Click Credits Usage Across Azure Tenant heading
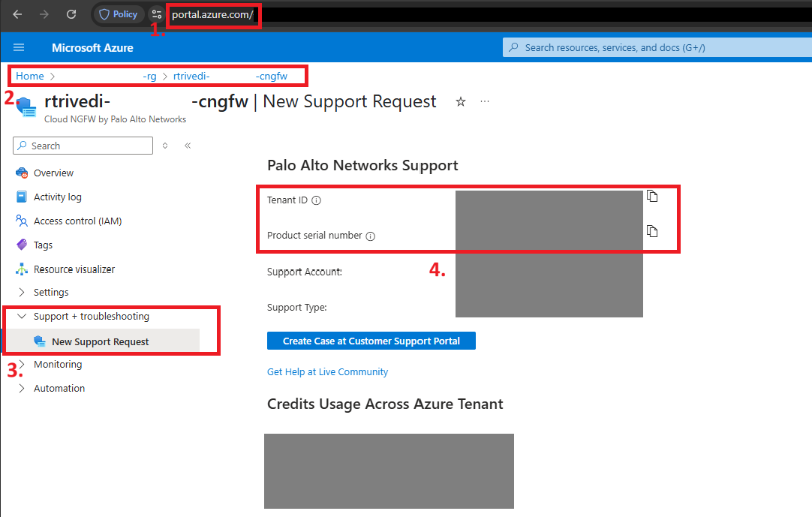The image size is (812, 517). point(385,404)
